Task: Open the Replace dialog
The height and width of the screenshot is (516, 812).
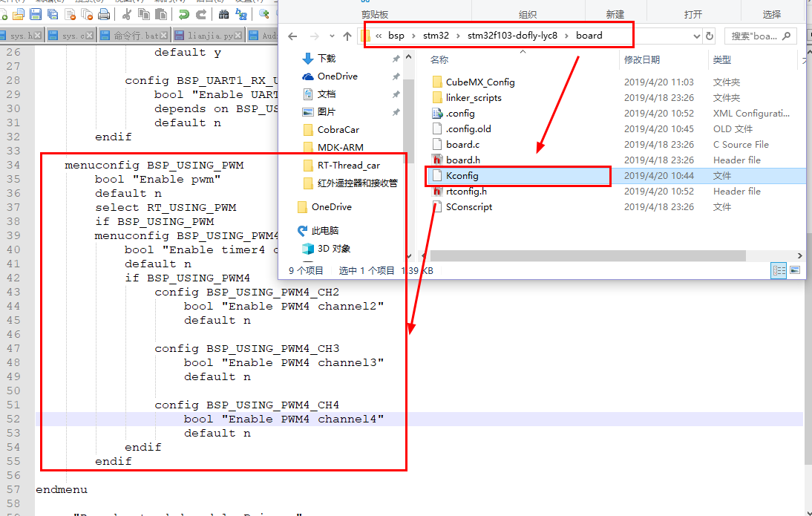Action: pos(242,13)
